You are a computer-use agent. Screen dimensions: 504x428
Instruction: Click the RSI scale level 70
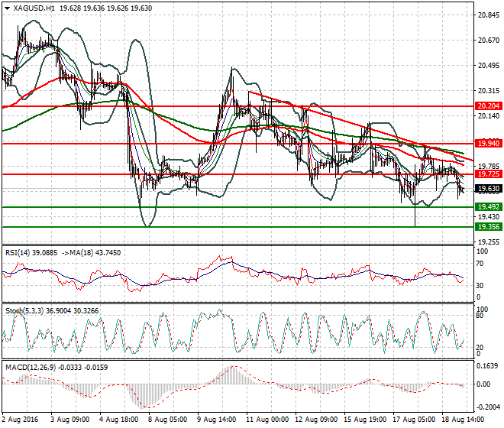coord(480,264)
